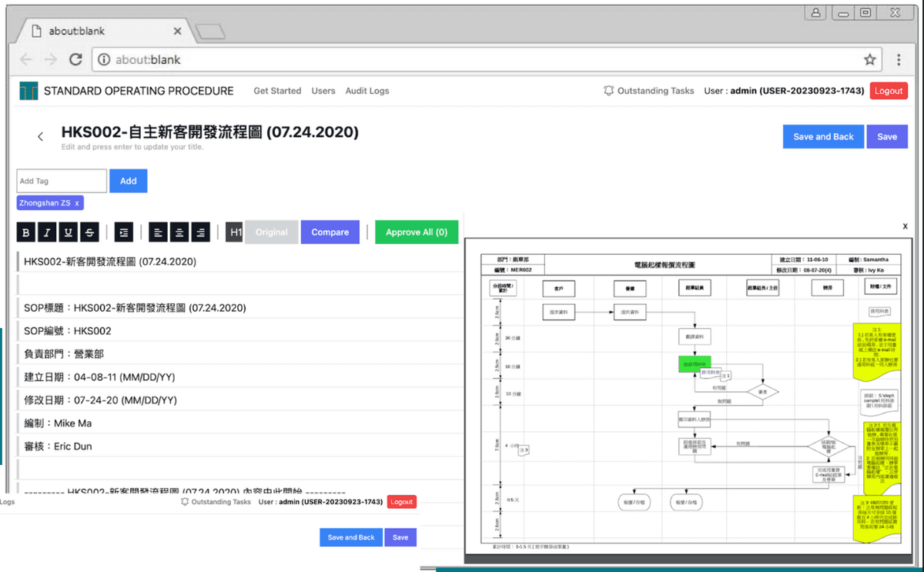Viewport: 924px width, 572px height.
Task: Open the Users menu item
Action: click(323, 91)
